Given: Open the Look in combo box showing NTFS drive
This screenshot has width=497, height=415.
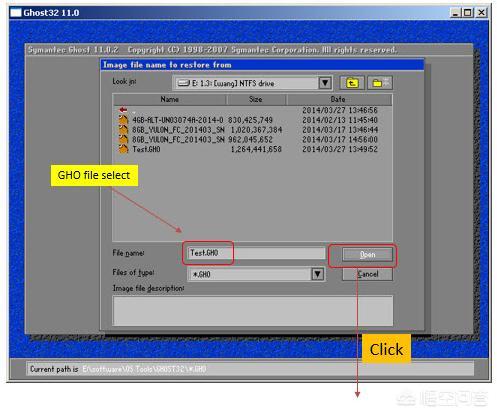Looking at the screenshot, I should click(253, 83).
